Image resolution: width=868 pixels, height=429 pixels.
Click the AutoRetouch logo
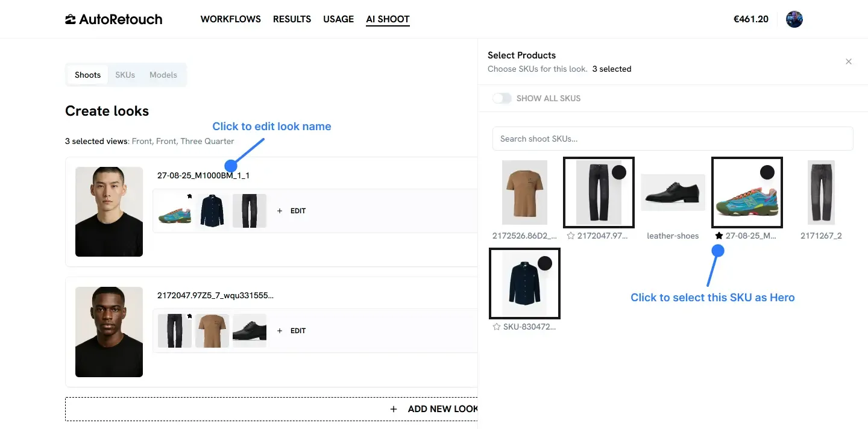[x=113, y=19]
